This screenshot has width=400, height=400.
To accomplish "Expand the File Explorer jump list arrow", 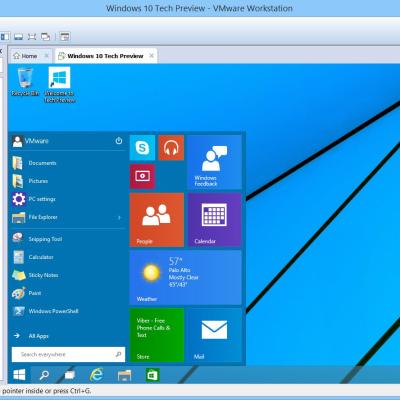I will coord(119,217).
